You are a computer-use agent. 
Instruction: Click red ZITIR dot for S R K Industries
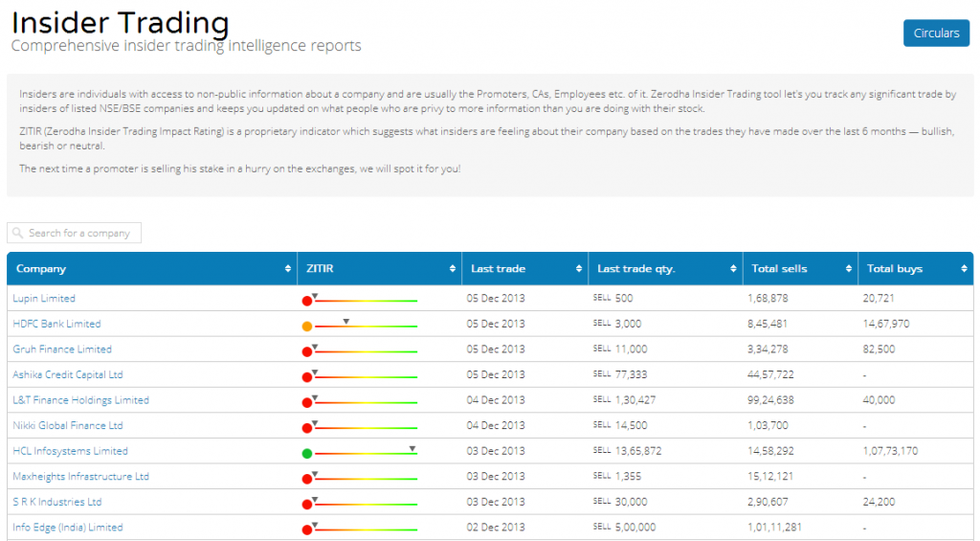pyautogui.click(x=307, y=504)
